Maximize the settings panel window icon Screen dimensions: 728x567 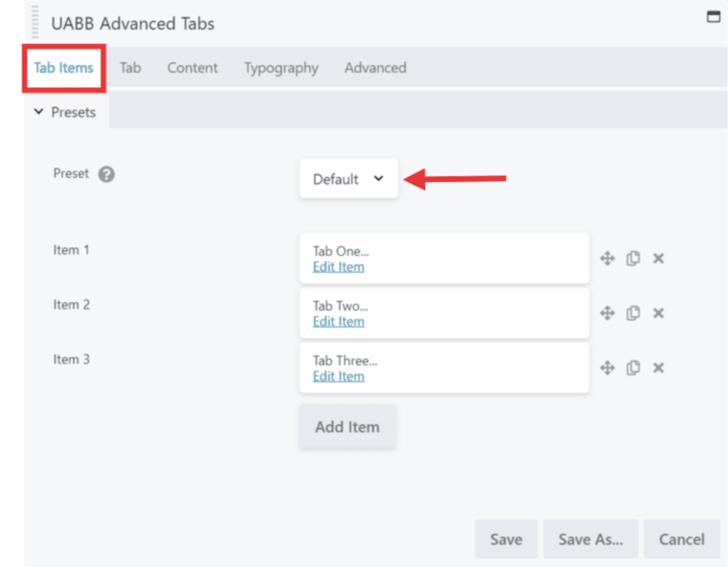(x=713, y=18)
